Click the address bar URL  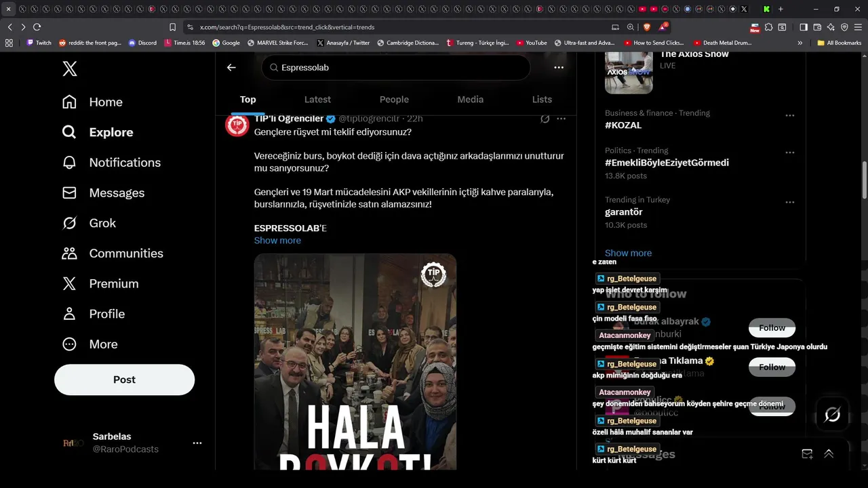[288, 27]
